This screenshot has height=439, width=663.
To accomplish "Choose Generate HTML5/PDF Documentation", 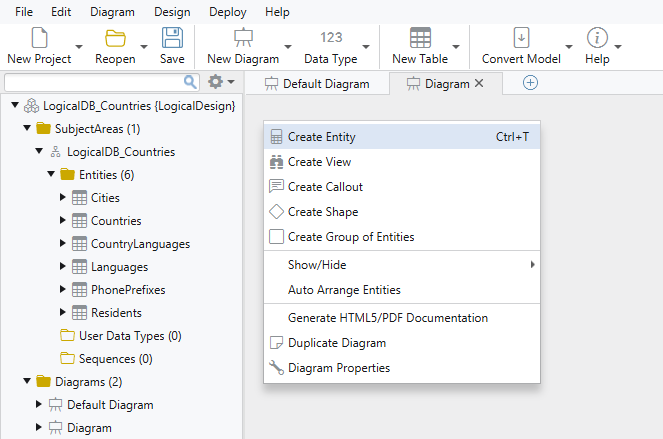I will [402, 318].
